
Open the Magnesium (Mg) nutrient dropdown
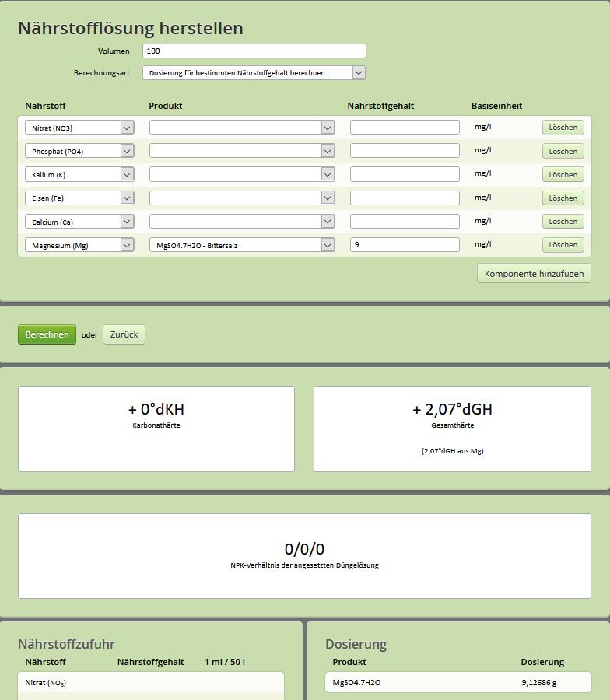click(x=79, y=245)
